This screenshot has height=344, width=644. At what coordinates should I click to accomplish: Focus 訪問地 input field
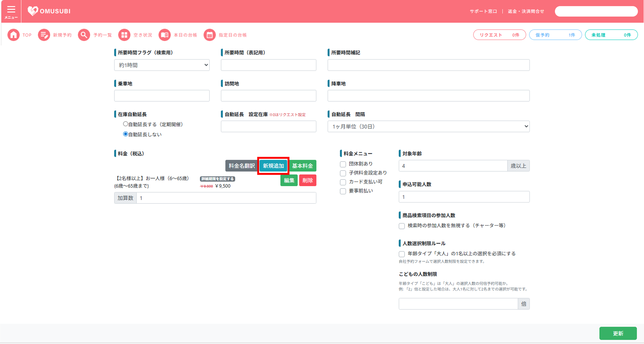pos(269,96)
